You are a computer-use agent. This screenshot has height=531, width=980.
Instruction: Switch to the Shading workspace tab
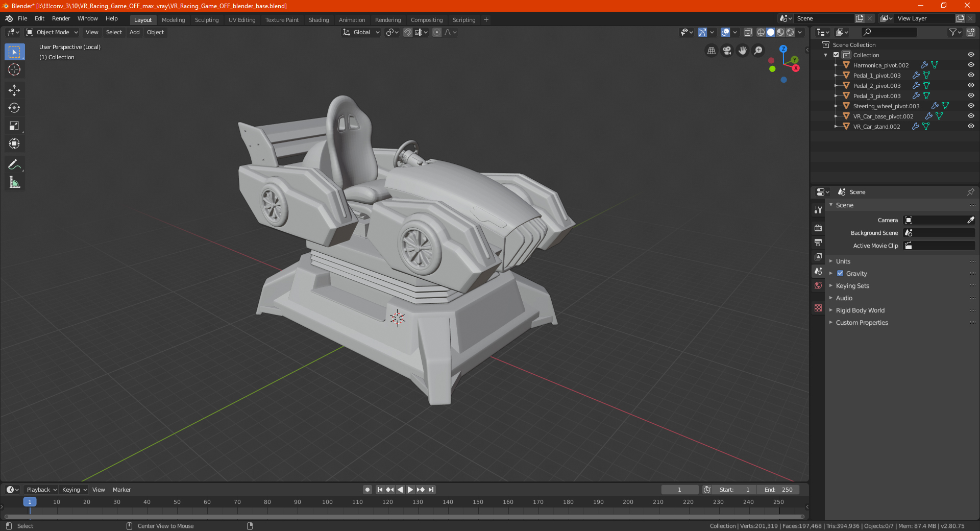(318, 20)
